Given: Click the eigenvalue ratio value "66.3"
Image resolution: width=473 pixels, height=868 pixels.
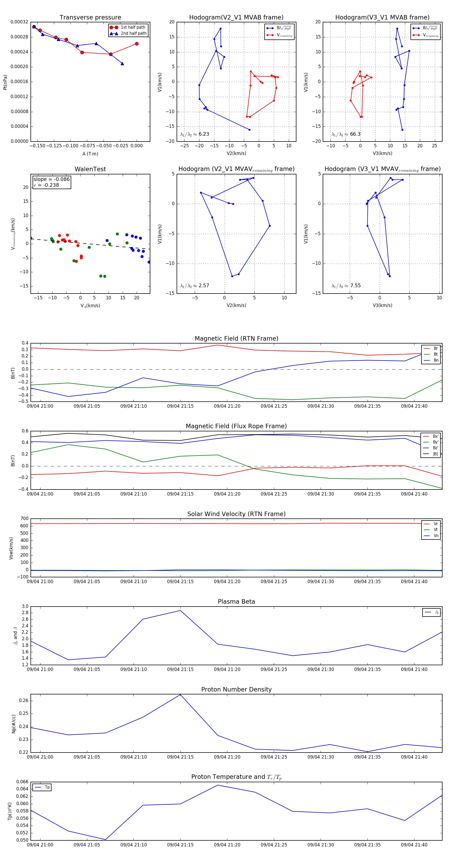Looking at the screenshot, I should [355, 134].
